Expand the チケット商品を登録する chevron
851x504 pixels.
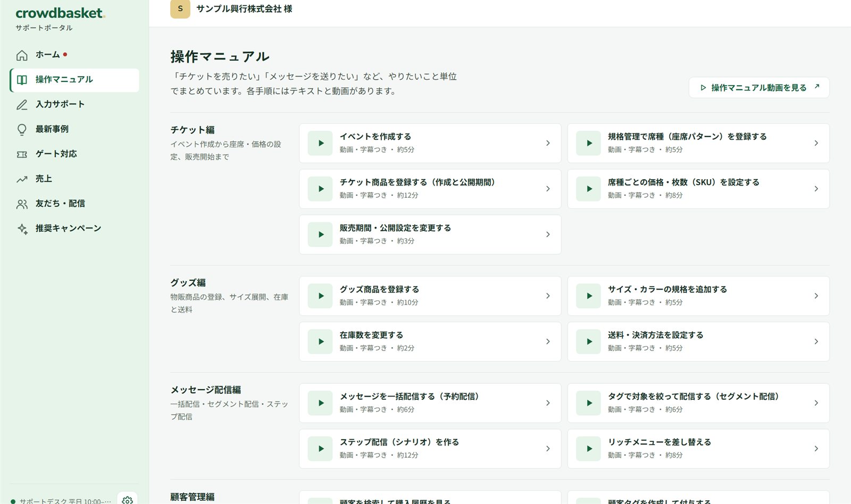click(548, 189)
